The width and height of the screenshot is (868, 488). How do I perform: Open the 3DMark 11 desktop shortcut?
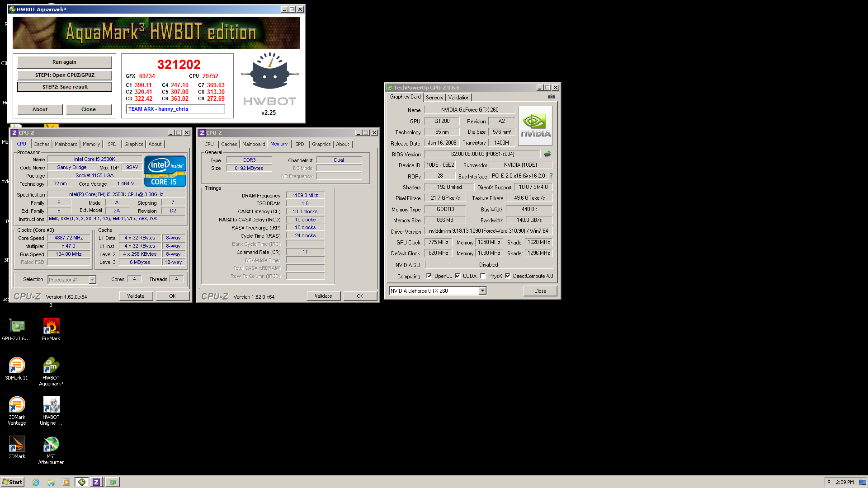pos(17,368)
